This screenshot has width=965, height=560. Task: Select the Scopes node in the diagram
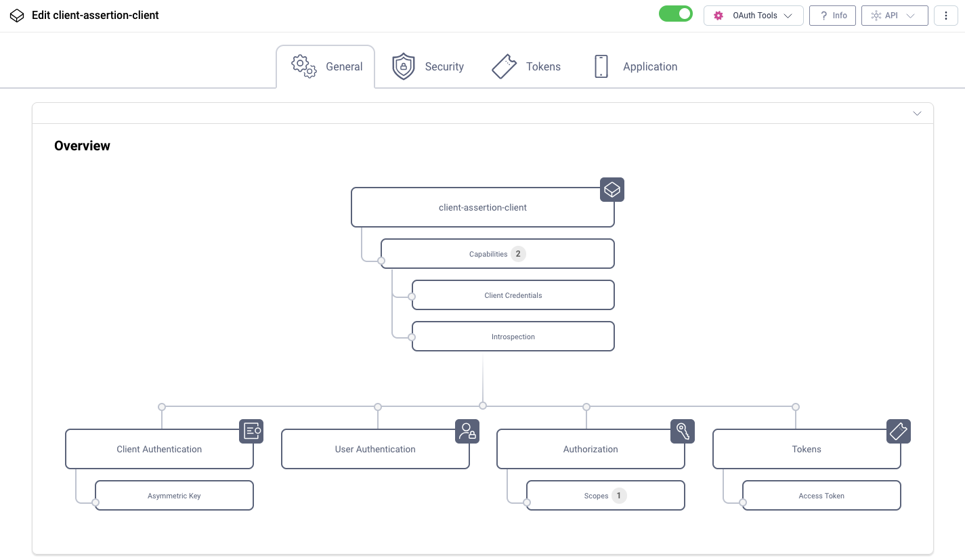(x=605, y=495)
